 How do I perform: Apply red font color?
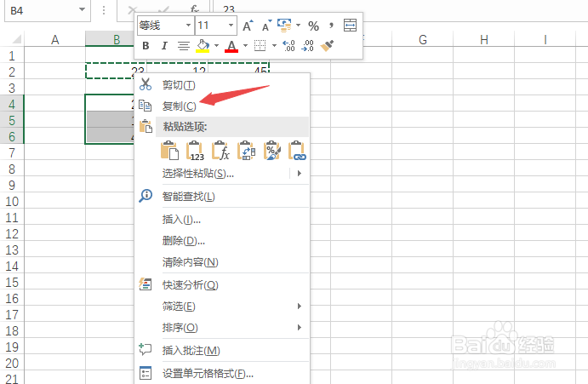[x=231, y=46]
